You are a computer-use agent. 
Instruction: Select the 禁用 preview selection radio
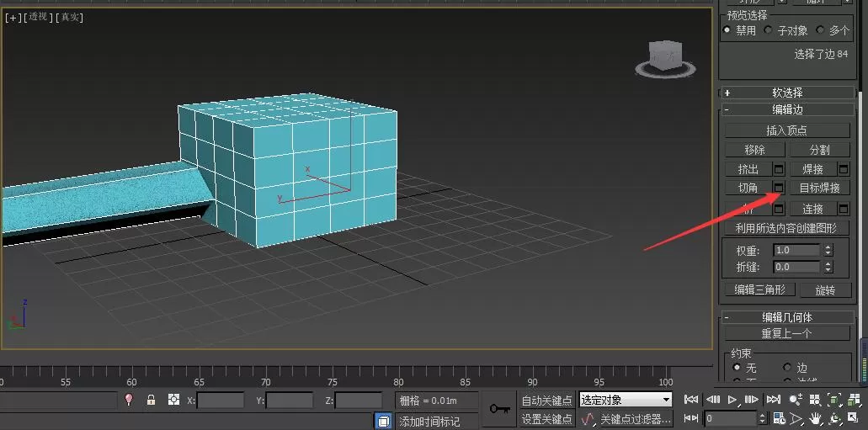tap(727, 30)
